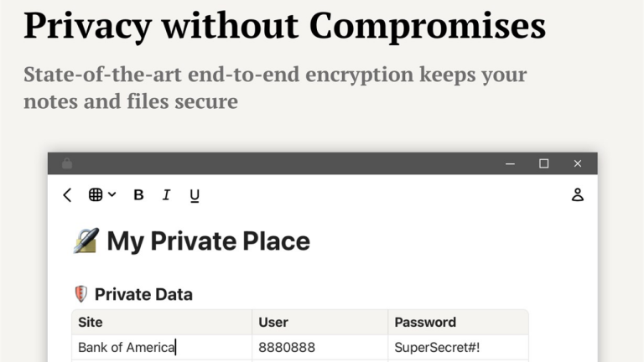
Task: Expand the table options chevron
Action: point(112,194)
